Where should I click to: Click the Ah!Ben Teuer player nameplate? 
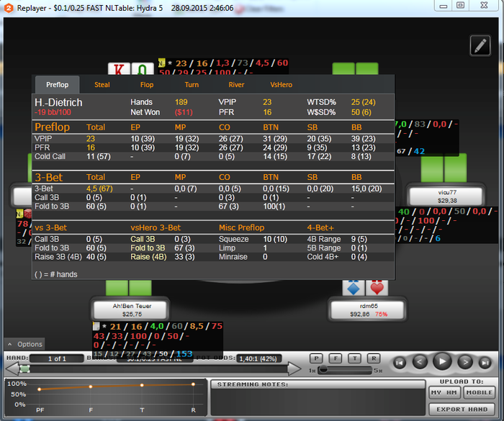(x=132, y=309)
